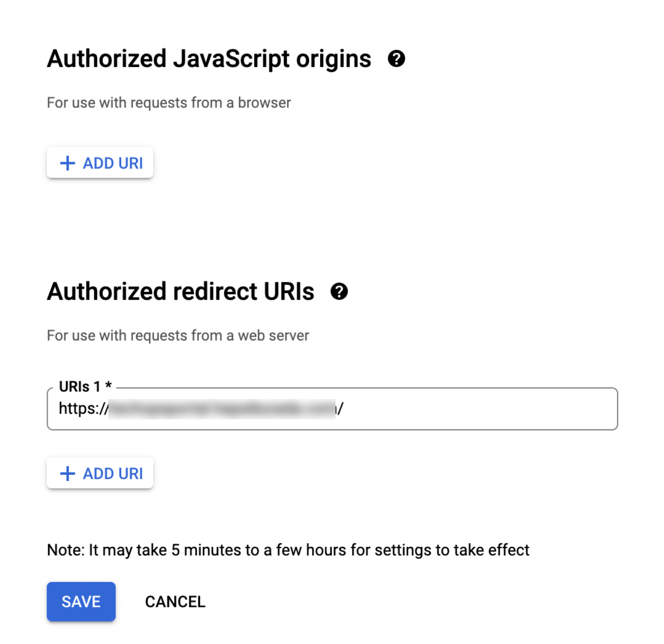Cancel the credential changes

pos(175,602)
